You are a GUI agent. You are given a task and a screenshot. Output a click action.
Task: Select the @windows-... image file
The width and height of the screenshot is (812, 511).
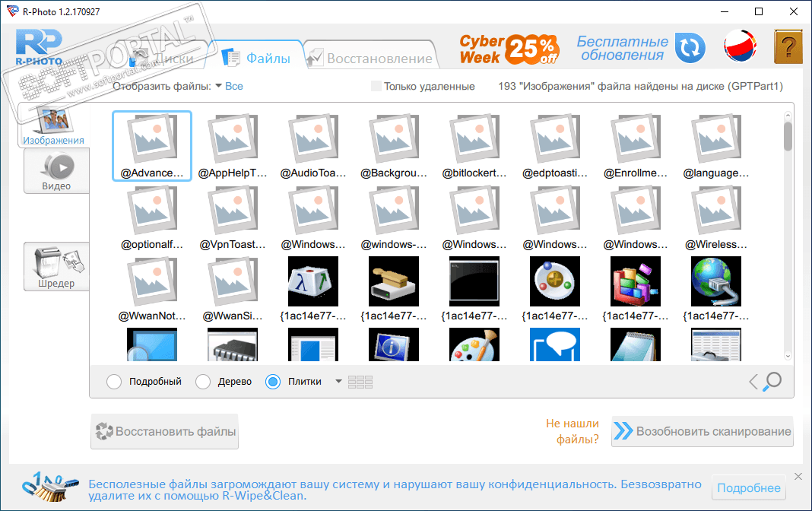pyautogui.click(x=394, y=217)
